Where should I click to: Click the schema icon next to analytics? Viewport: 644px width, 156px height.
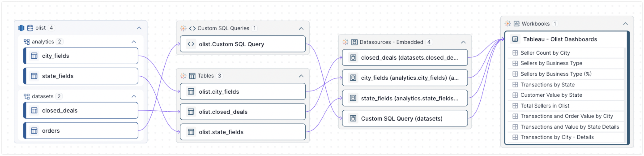(26, 41)
